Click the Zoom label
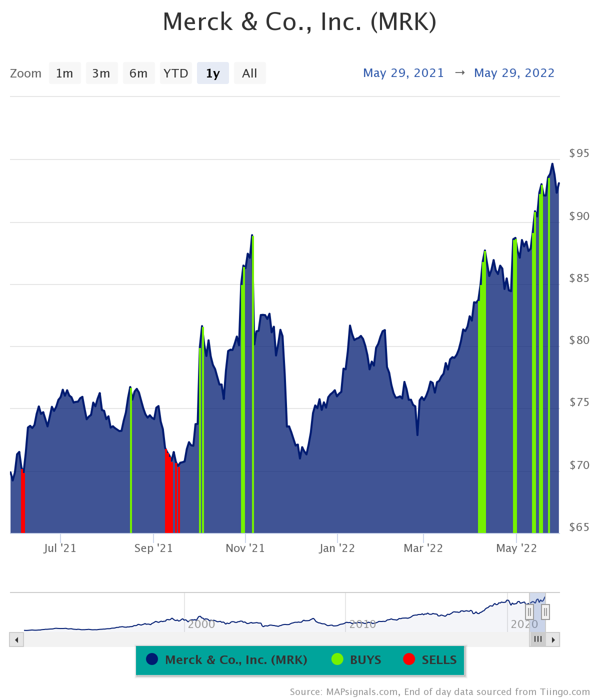This screenshot has width=600, height=700. coord(26,73)
